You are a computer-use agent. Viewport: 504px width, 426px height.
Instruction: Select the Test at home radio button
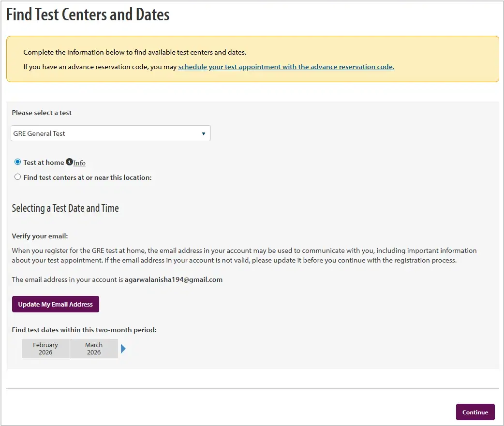click(18, 162)
